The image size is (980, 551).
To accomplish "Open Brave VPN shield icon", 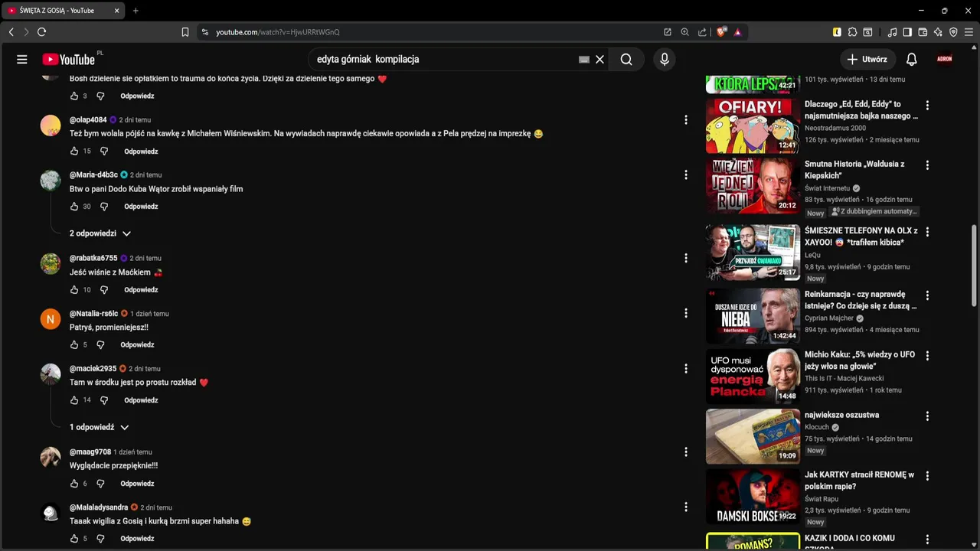I will (x=953, y=32).
